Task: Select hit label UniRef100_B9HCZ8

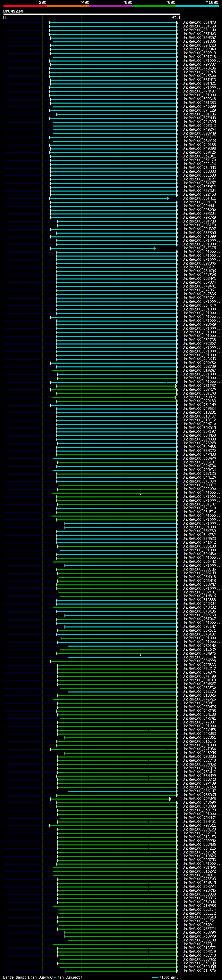Action: (x=199, y=45)
